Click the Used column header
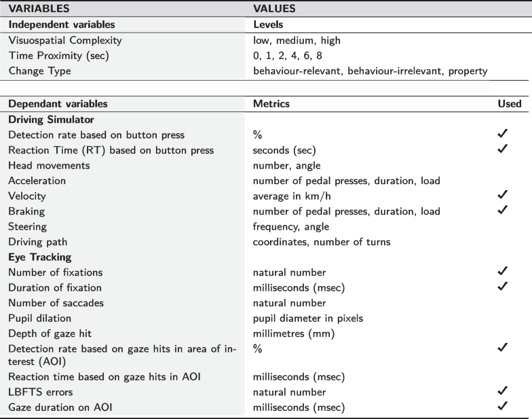 click(x=509, y=104)
